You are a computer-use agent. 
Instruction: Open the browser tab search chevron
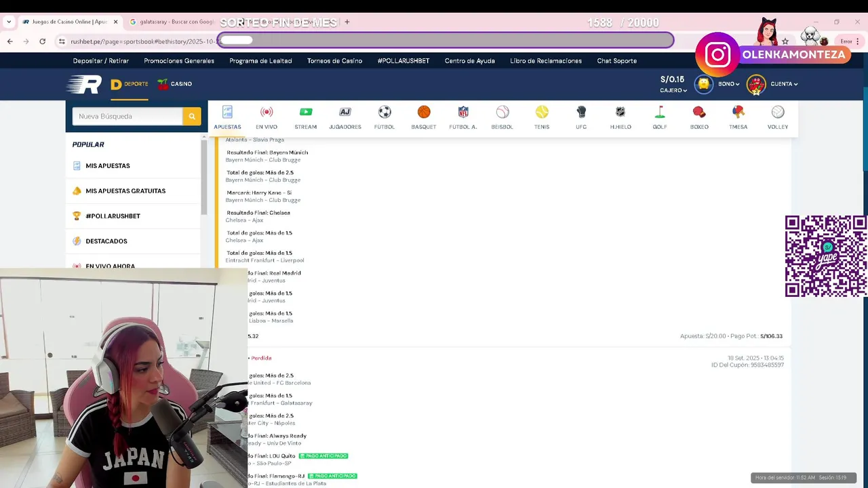tap(9, 22)
